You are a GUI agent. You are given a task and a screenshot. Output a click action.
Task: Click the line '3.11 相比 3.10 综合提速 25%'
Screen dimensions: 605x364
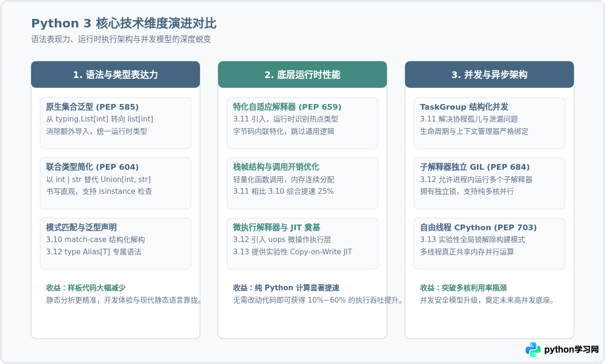(x=284, y=191)
